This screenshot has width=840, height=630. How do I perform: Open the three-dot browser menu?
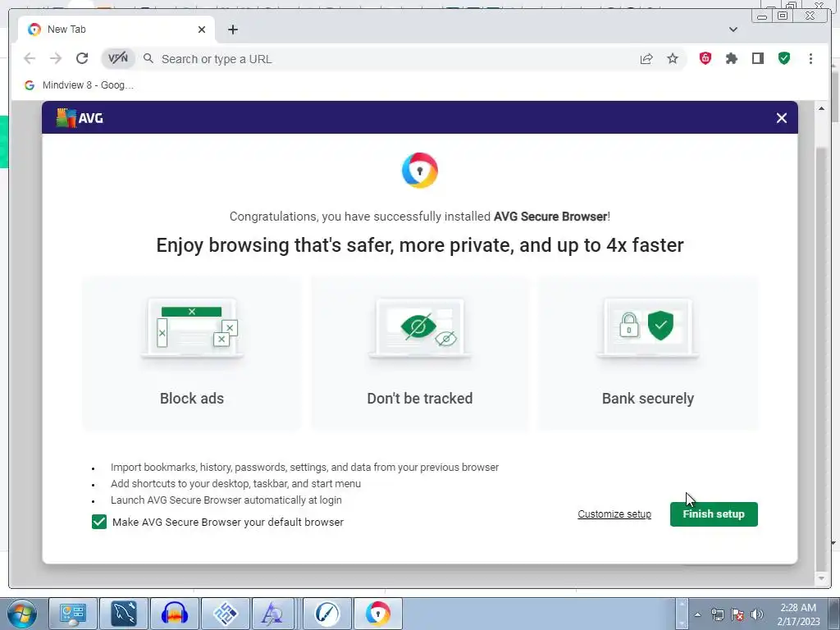coord(810,58)
